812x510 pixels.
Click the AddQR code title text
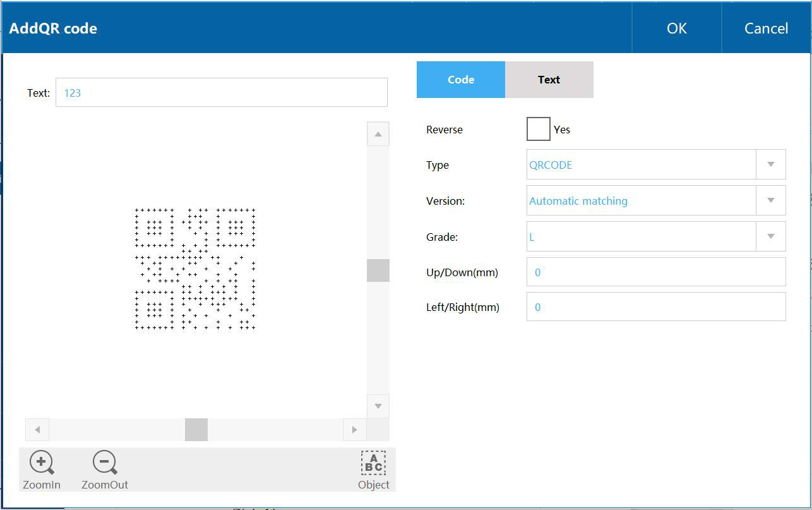[53, 28]
